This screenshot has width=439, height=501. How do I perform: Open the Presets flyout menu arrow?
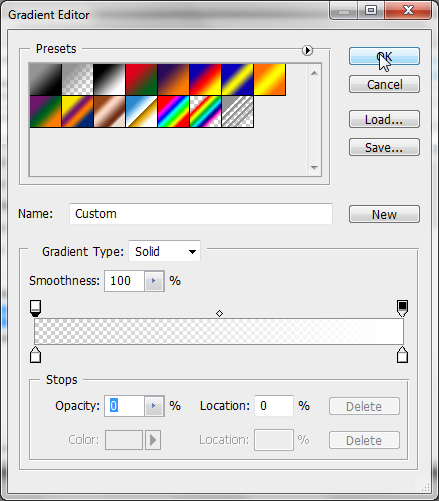pos(307,50)
